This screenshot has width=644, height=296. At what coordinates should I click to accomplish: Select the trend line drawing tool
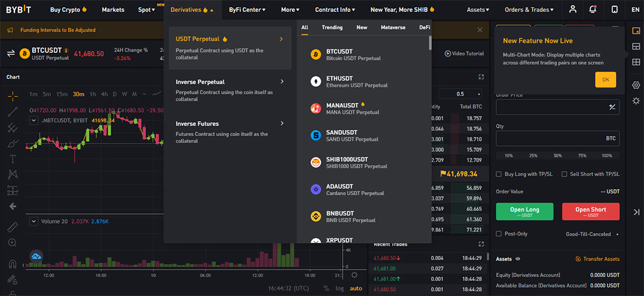(13, 111)
